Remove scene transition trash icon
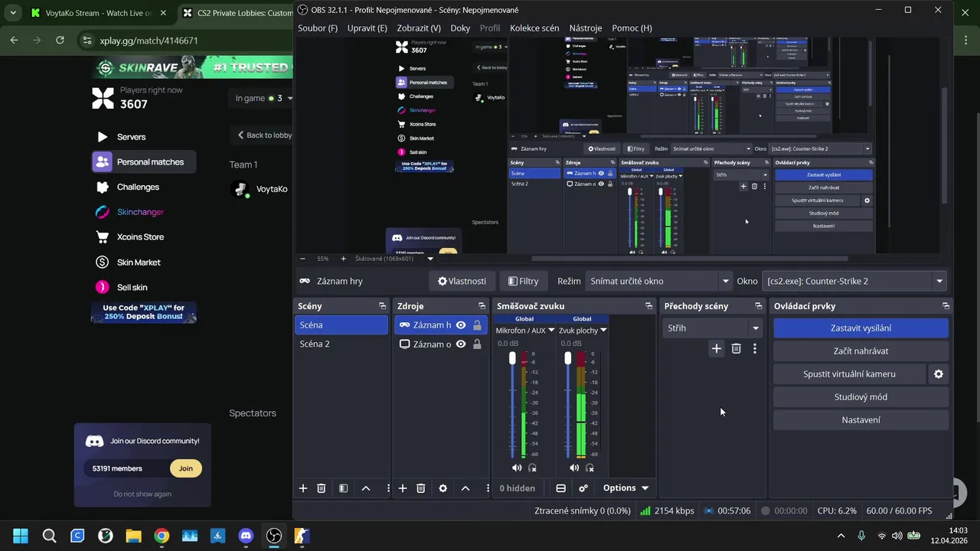Image resolution: width=980 pixels, height=551 pixels. click(x=737, y=349)
